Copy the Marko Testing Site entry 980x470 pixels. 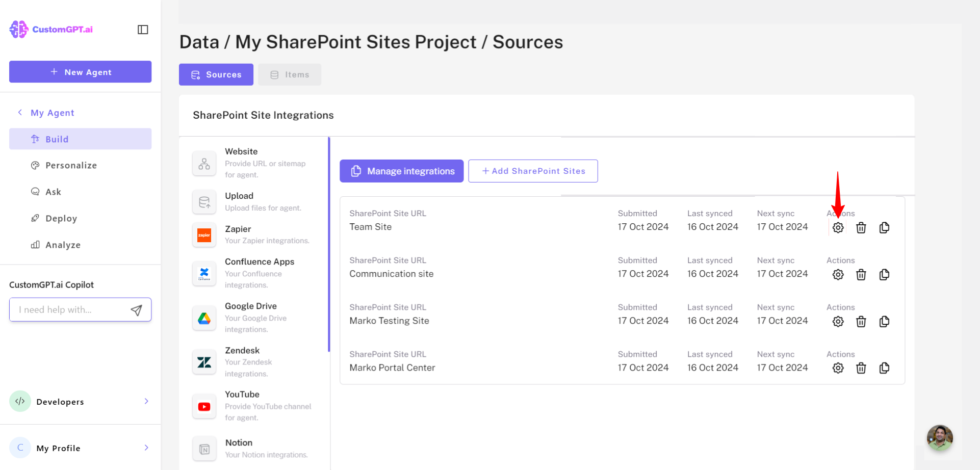tap(884, 322)
